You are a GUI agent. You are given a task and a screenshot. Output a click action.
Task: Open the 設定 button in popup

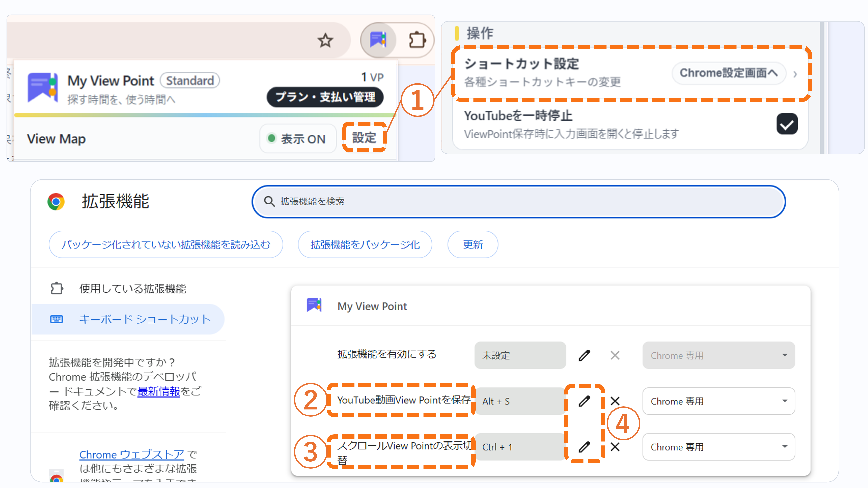[364, 137]
